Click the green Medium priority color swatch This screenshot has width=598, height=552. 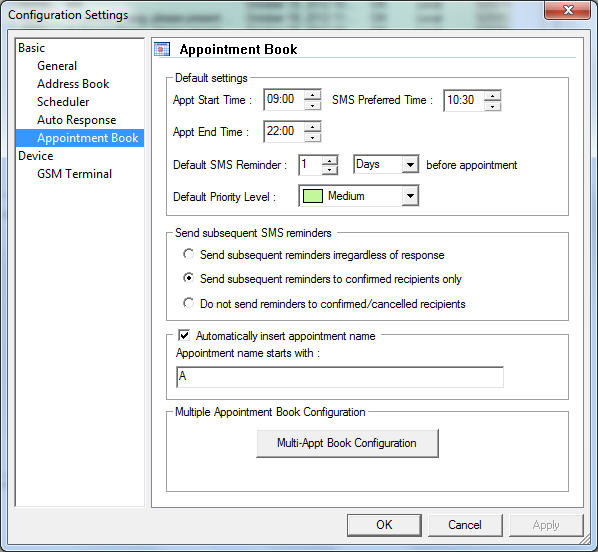[x=313, y=196]
